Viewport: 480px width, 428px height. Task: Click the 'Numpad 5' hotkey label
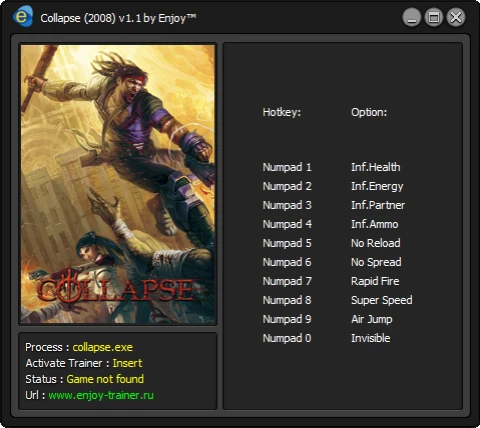point(287,243)
